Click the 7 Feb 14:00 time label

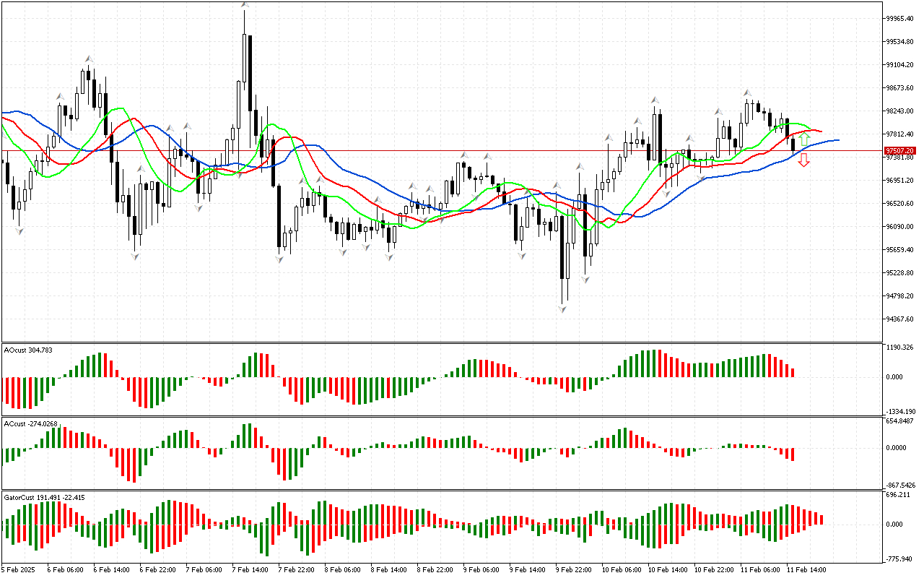coord(250,570)
